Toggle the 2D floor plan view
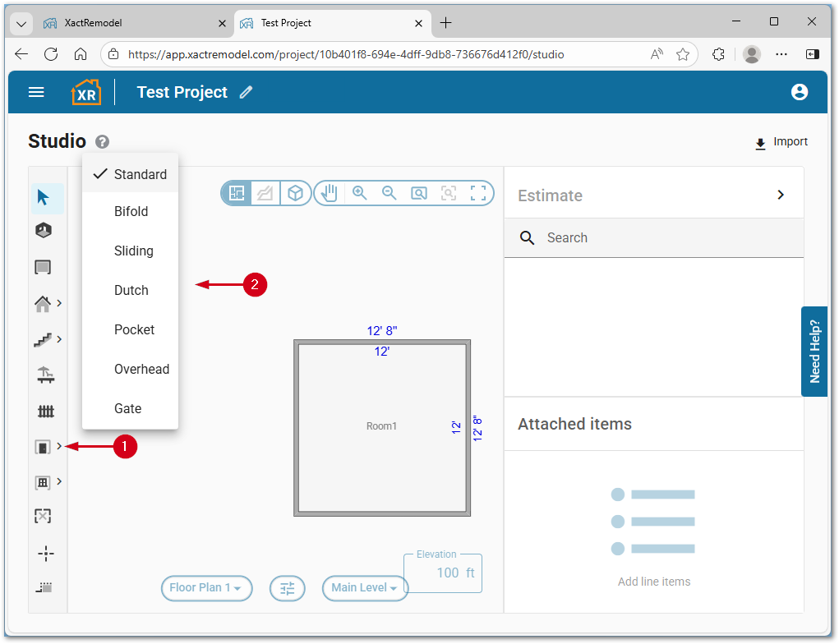This screenshot has height=644, width=839. [236, 192]
